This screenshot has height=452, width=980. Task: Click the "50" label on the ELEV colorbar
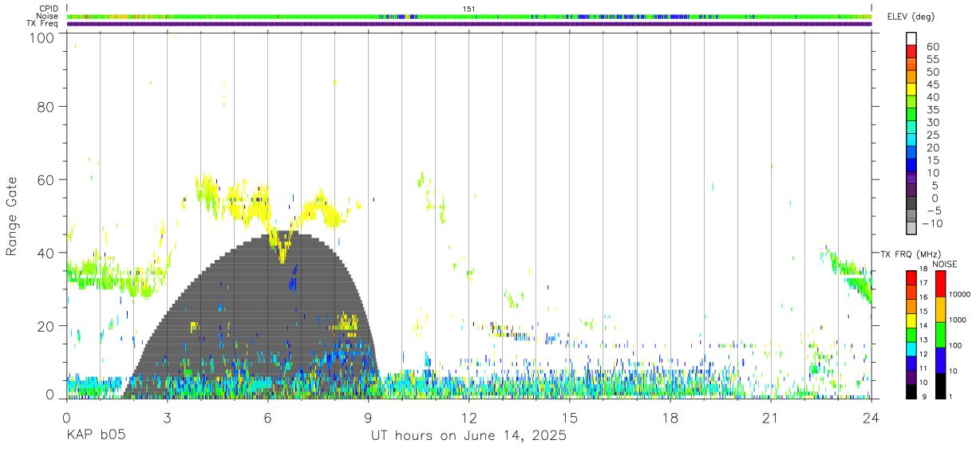click(x=932, y=73)
